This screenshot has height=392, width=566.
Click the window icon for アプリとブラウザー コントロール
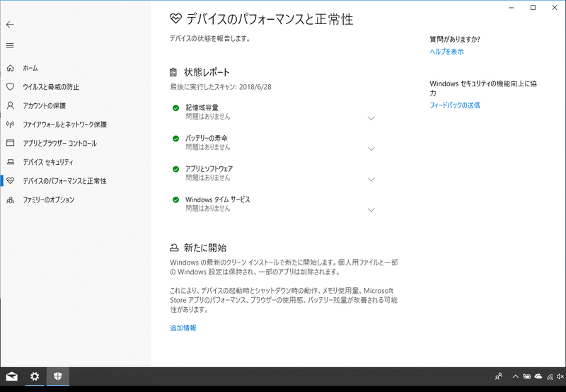pyautogui.click(x=11, y=143)
